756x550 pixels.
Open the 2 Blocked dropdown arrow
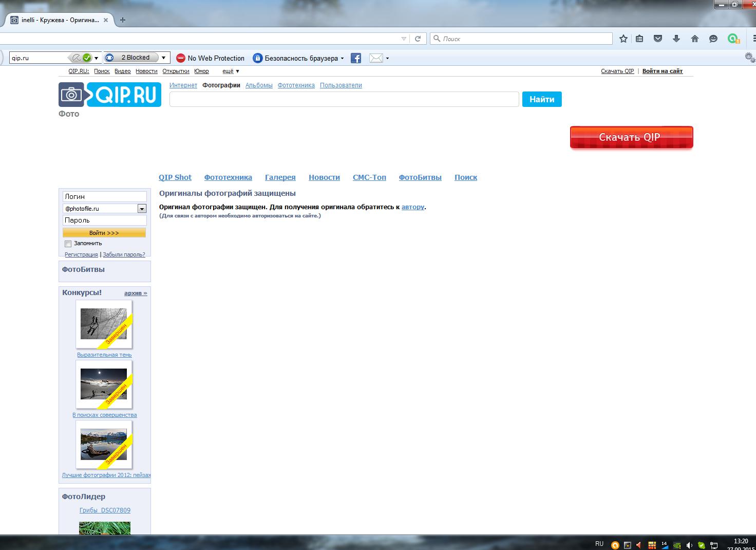[163, 58]
